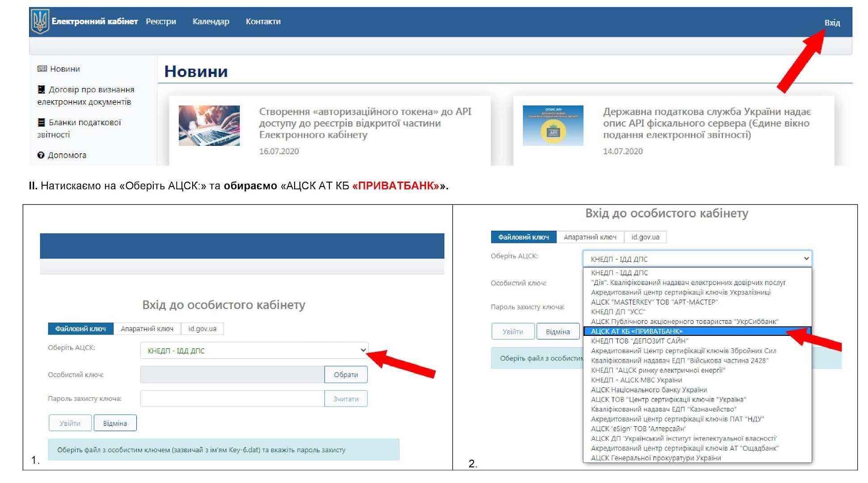
Task: Click the Пароль захисту ключа field
Action: pyautogui.click(x=232, y=398)
